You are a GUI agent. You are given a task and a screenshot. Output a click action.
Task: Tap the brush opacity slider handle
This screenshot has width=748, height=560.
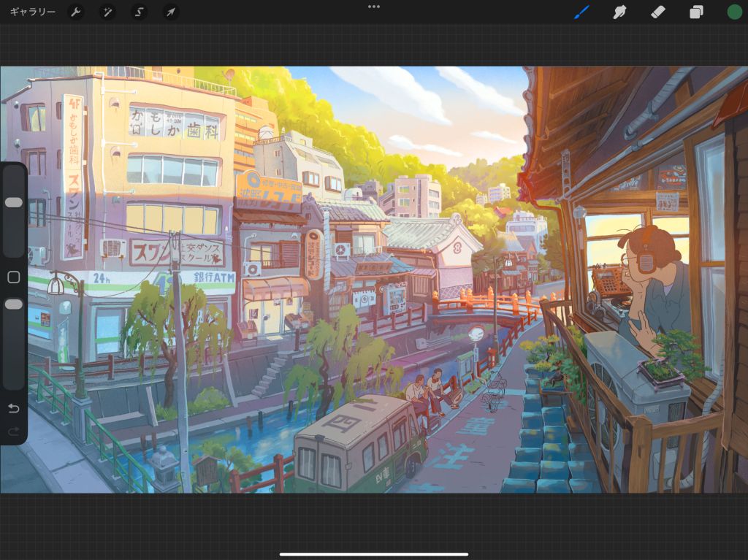13,303
